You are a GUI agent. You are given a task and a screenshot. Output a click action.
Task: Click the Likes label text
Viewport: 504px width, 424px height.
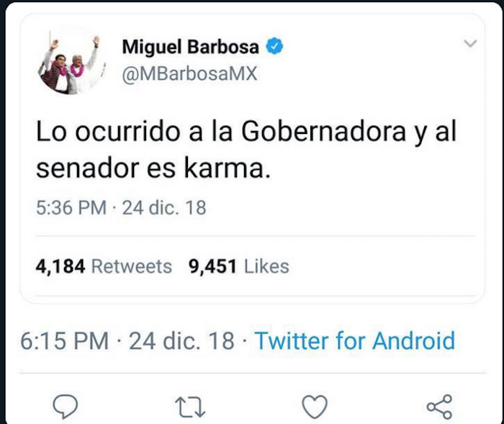[x=267, y=266]
